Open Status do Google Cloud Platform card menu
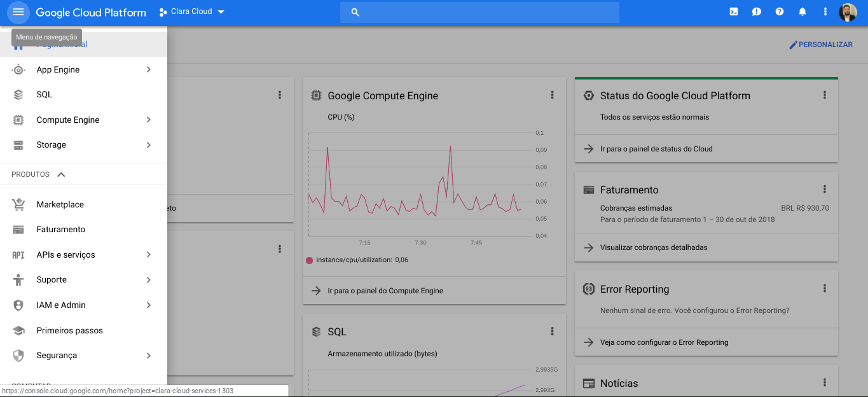Viewport: 868px width, 397px height. 825,95
